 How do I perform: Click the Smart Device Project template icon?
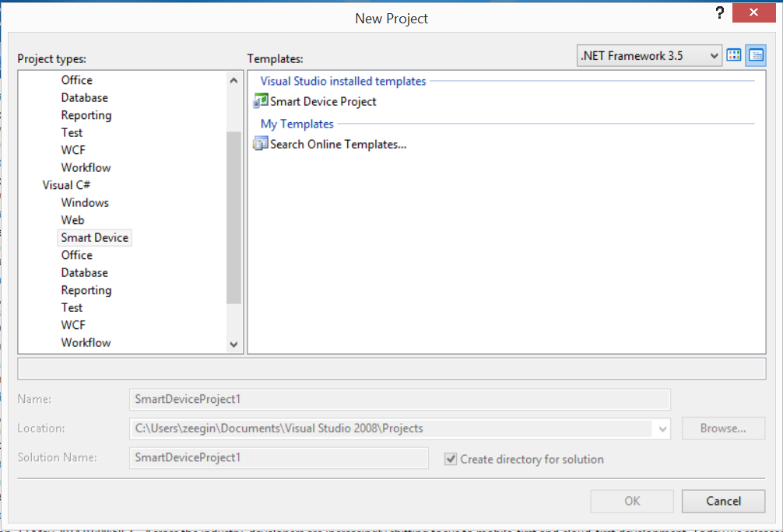tap(261, 101)
